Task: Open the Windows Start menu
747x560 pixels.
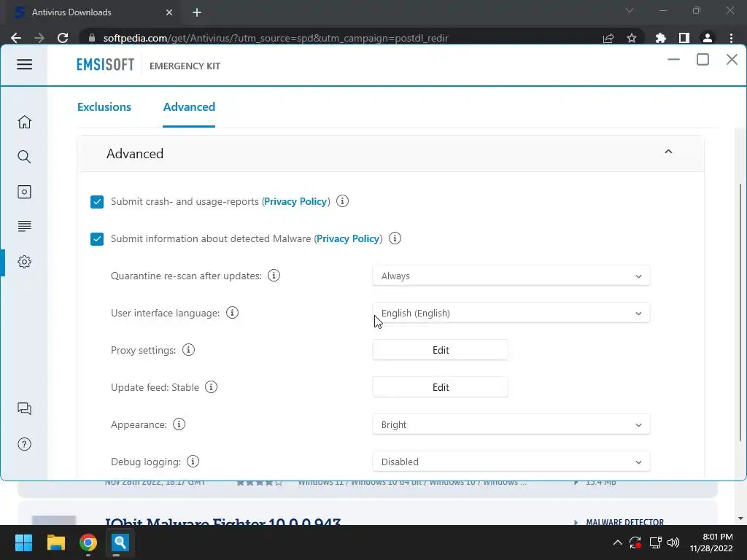Action: [23, 542]
